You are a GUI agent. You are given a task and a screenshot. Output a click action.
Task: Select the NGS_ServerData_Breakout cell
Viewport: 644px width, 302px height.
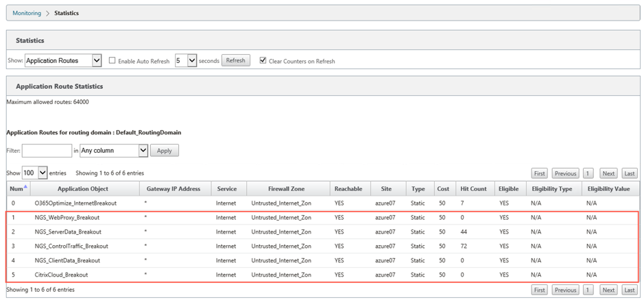tap(68, 232)
